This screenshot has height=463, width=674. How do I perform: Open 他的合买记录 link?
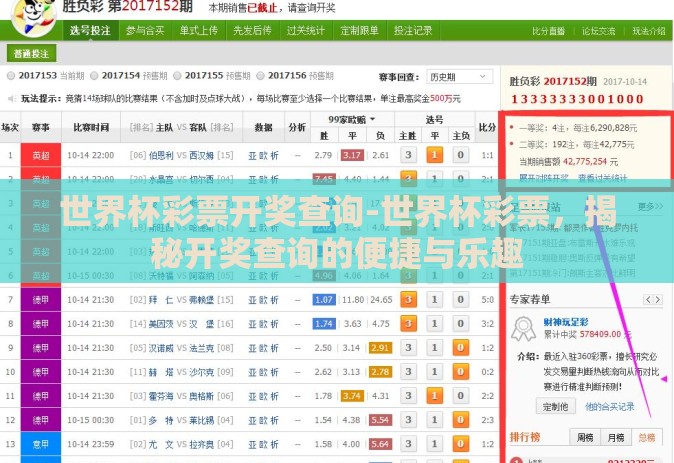pos(610,407)
